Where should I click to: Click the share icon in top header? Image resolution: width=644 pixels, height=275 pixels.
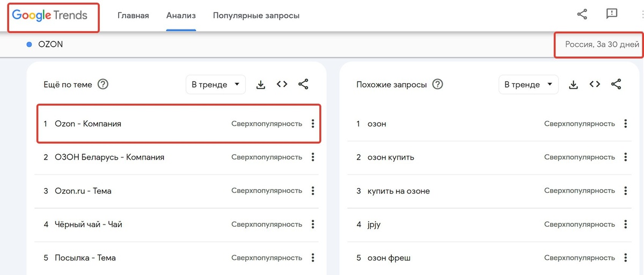coord(582,15)
